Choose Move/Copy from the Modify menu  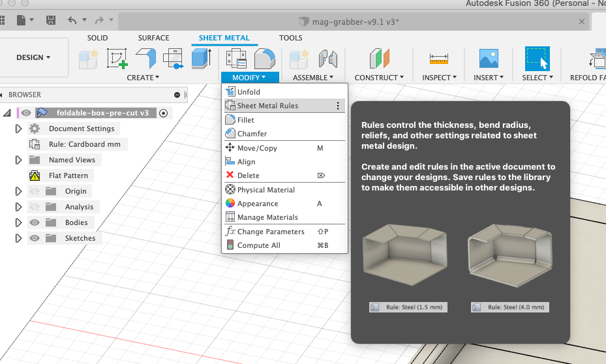[285, 148]
